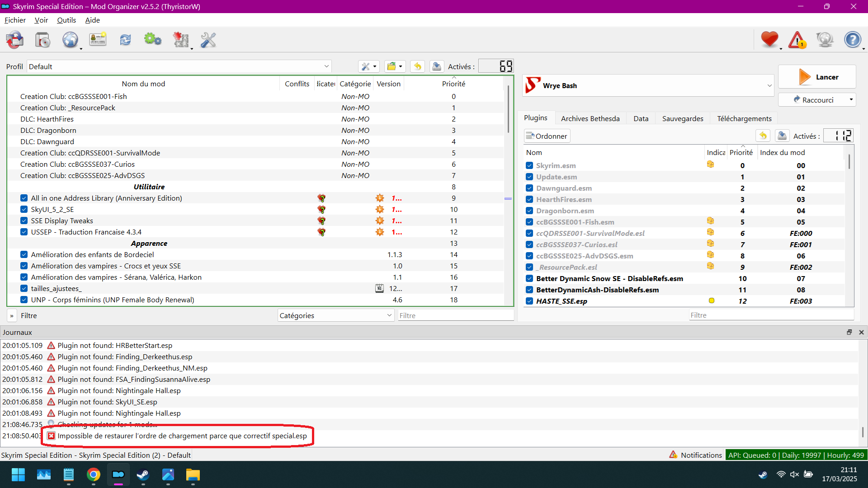Click the refresh data icon

coord(125,40)
